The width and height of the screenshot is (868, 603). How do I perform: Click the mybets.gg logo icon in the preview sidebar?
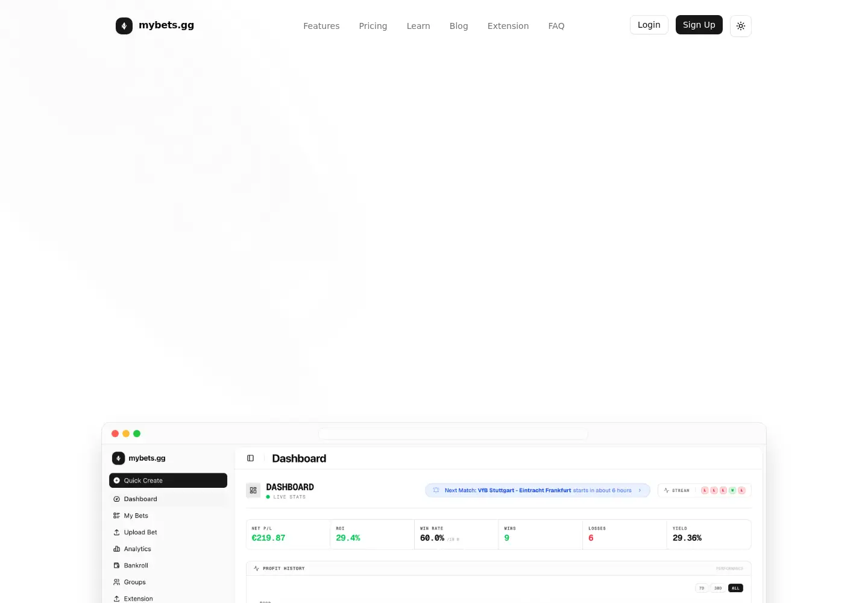click(119, 458)
